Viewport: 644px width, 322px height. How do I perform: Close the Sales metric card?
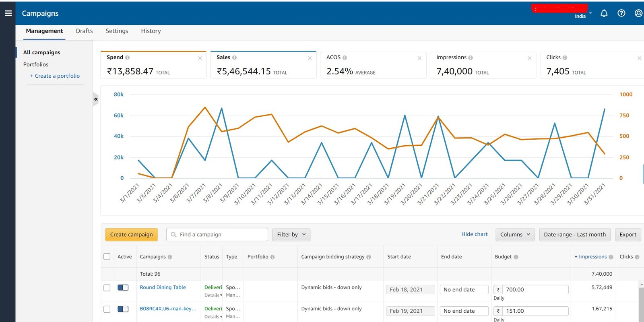[310, 58]
